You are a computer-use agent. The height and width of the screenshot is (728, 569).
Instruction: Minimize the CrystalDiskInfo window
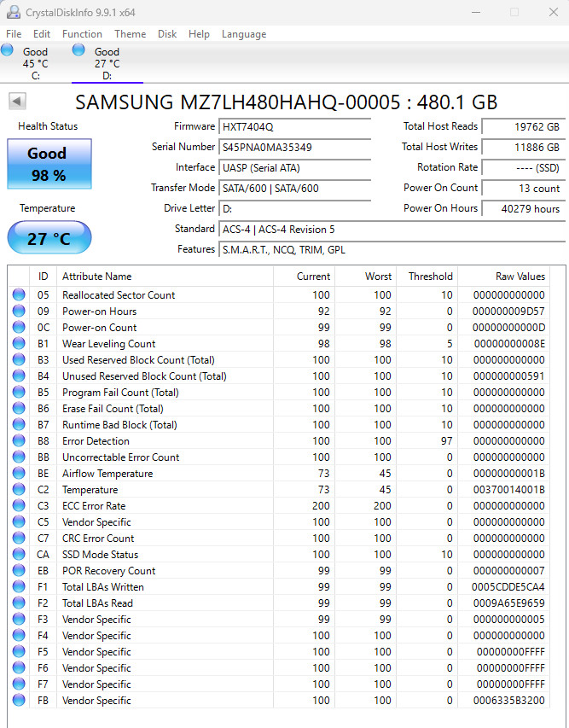pyautogui.click(x=476, y=12)
